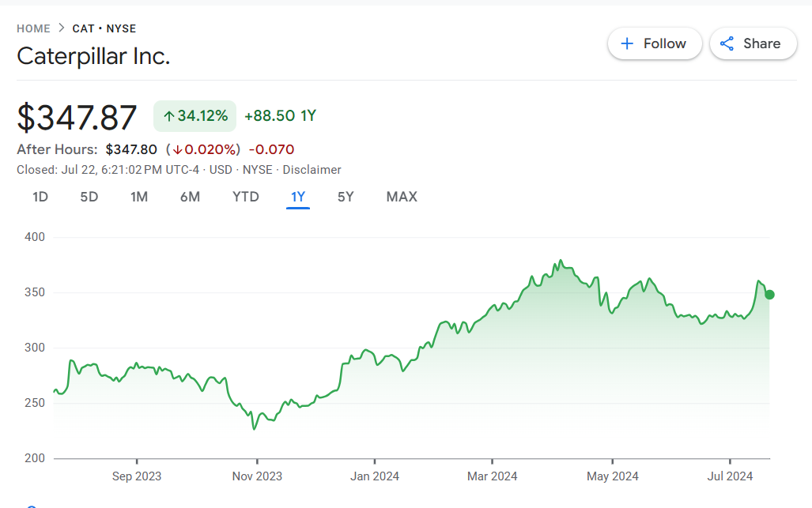
Task: Click the chart's lowest dip near Nov 2023
Action: 254,429
